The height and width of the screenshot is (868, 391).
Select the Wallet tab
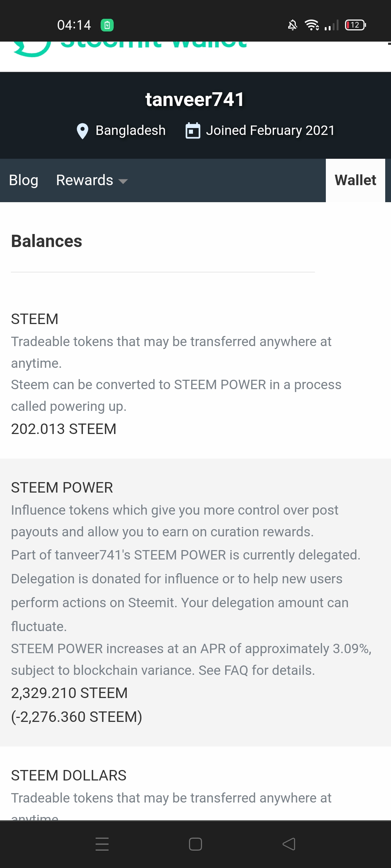point(355,180)
